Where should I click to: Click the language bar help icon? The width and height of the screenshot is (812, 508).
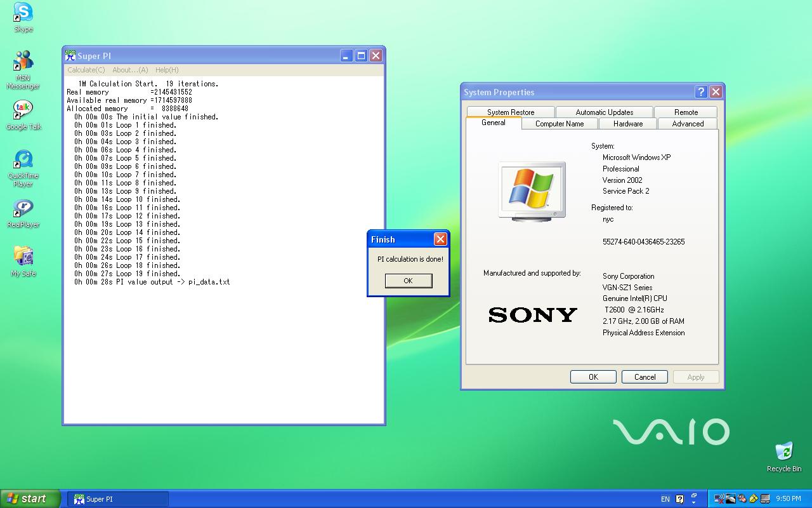(679, 499)
